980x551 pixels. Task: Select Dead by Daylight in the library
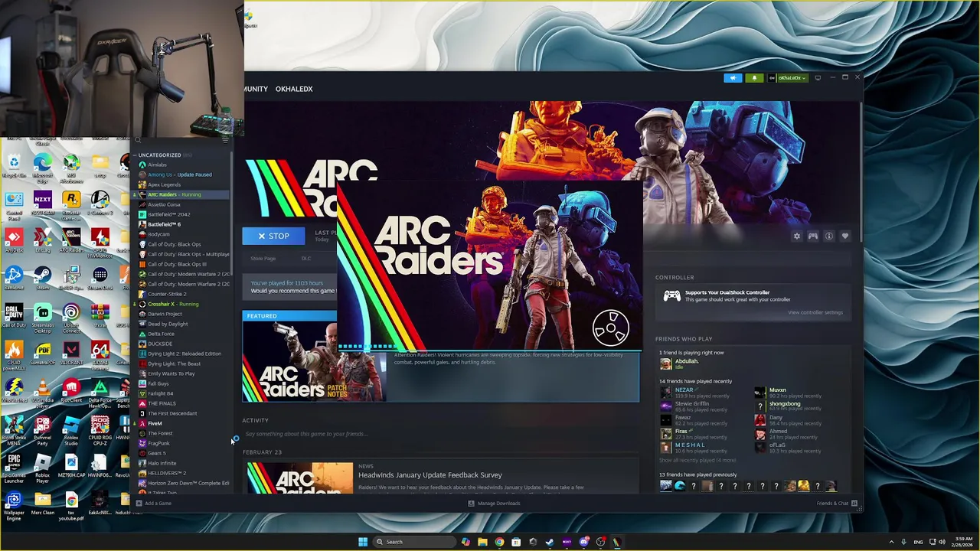point(162,324)
